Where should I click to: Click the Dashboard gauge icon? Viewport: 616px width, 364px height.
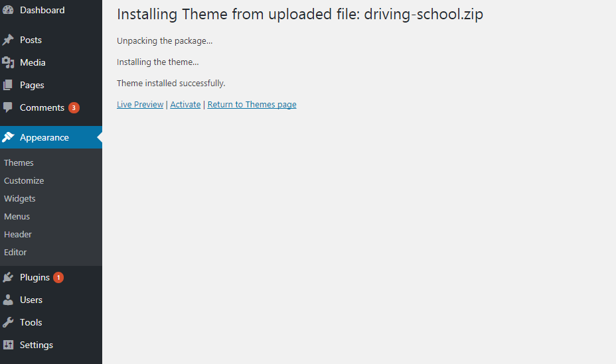[x=8, y=10]
